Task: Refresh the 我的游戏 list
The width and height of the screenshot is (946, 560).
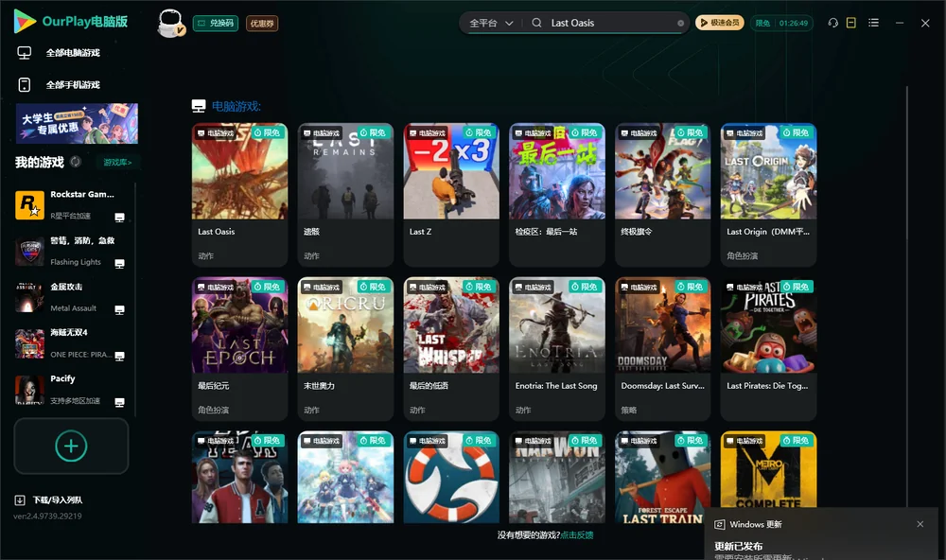Action: [76, 162]
